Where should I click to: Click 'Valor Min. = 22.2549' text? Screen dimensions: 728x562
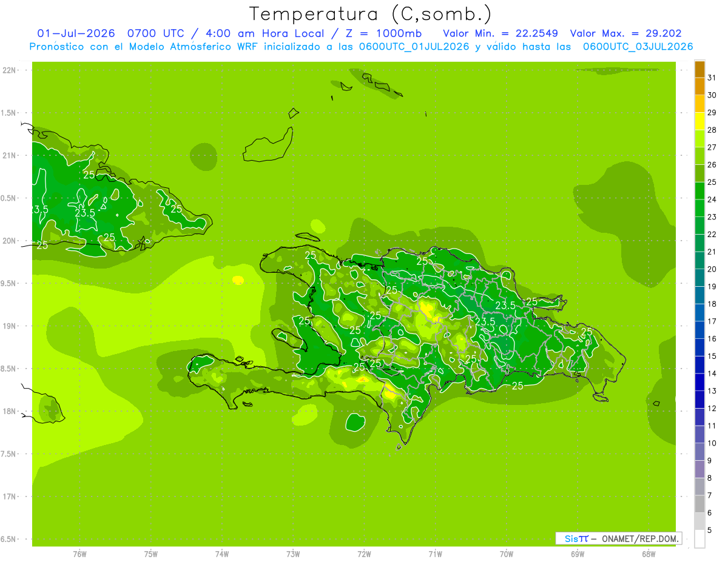click(500, 33)
